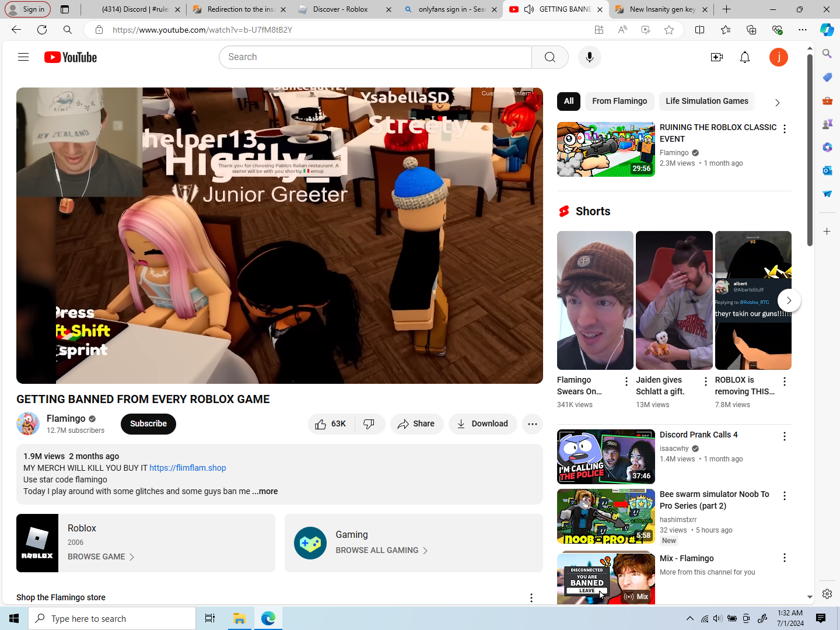840x630 pixels.
Task: Open options for Flamingo Swears Short
Action: pyautogui.click(x=626, y=381)
